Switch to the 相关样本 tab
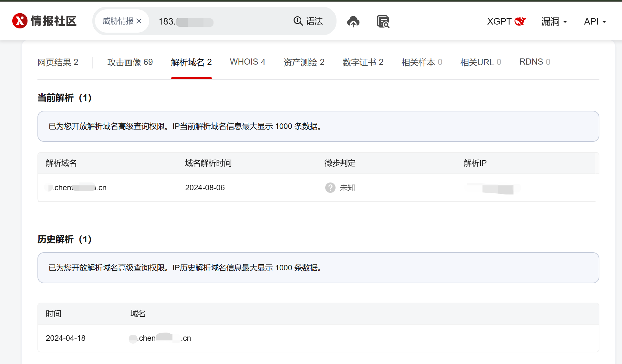This screenshot has width=622, height=364. pyautogui.click(x=422, y=62)
